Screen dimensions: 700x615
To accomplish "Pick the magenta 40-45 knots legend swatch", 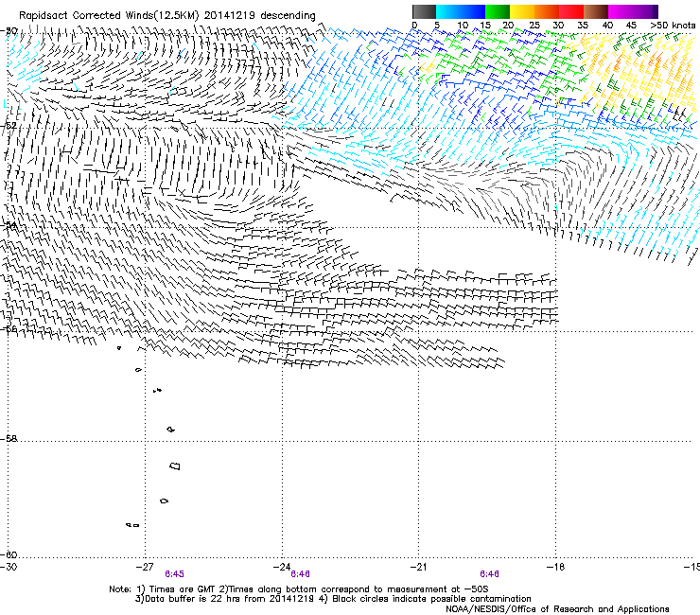I will pos(621,11).
